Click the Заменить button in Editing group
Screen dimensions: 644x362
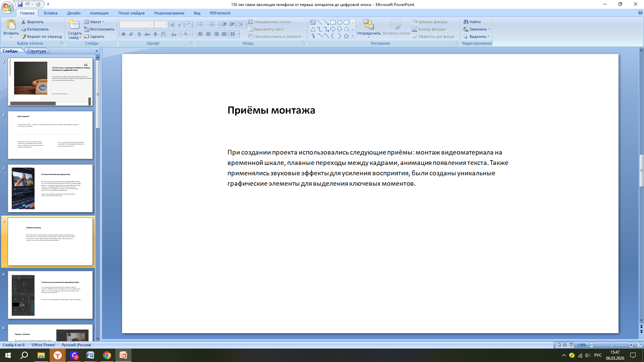coord(477,29)
